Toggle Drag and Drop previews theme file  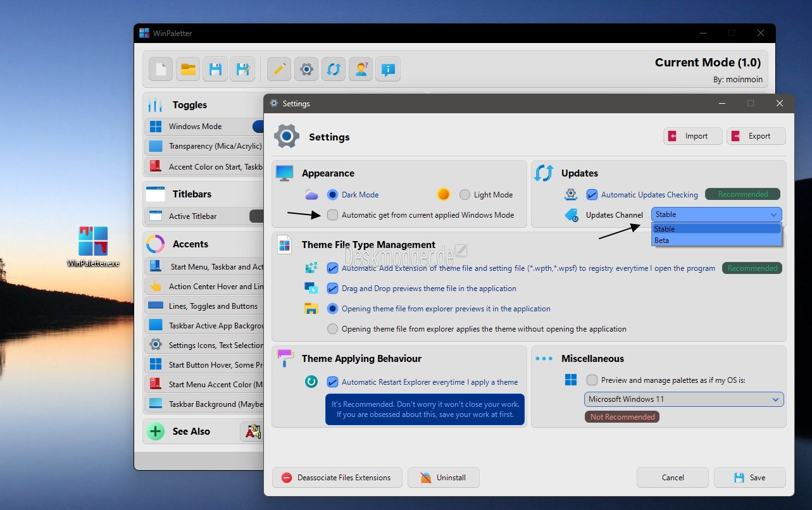(333, 289)
